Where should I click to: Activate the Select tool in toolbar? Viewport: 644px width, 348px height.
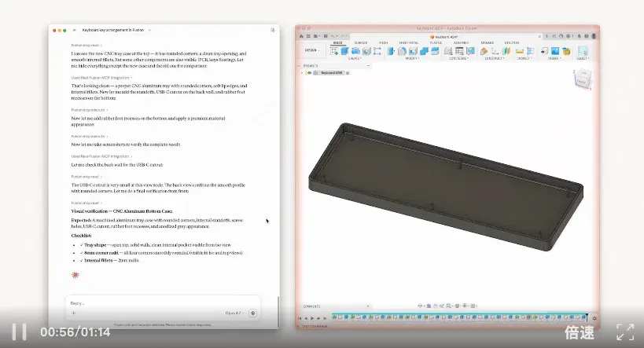click(583, 51)
